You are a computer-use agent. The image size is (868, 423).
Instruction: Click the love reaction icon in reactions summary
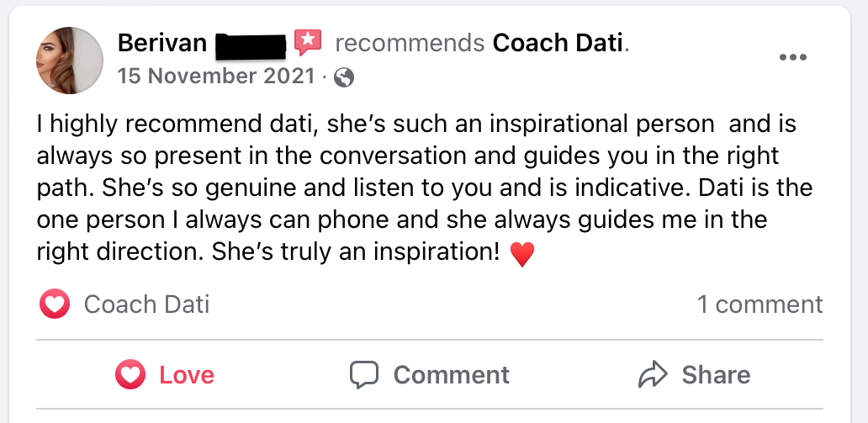(55, 304)
